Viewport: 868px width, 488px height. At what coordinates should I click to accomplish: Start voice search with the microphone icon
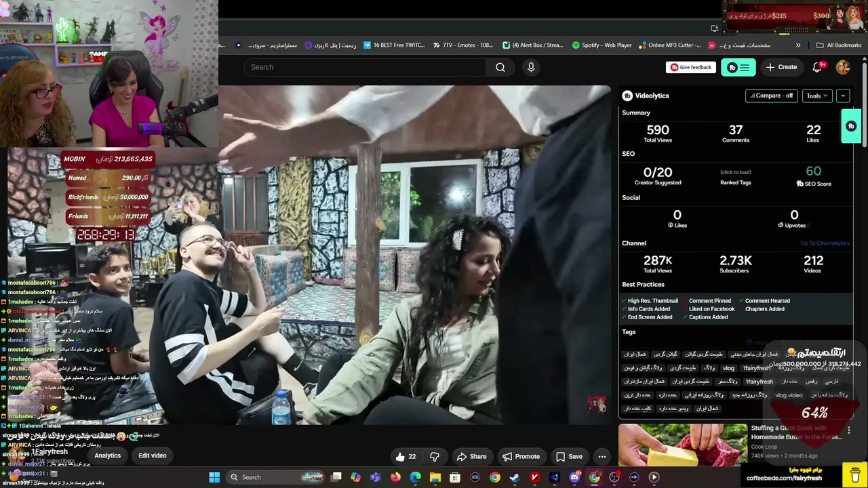[531, 67]
